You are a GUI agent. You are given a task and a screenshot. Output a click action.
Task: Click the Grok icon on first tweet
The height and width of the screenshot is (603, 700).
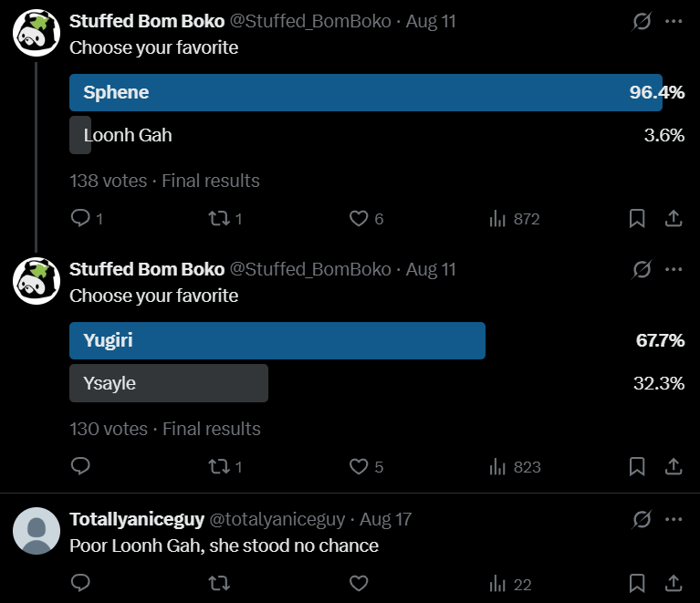coord(642,21)
